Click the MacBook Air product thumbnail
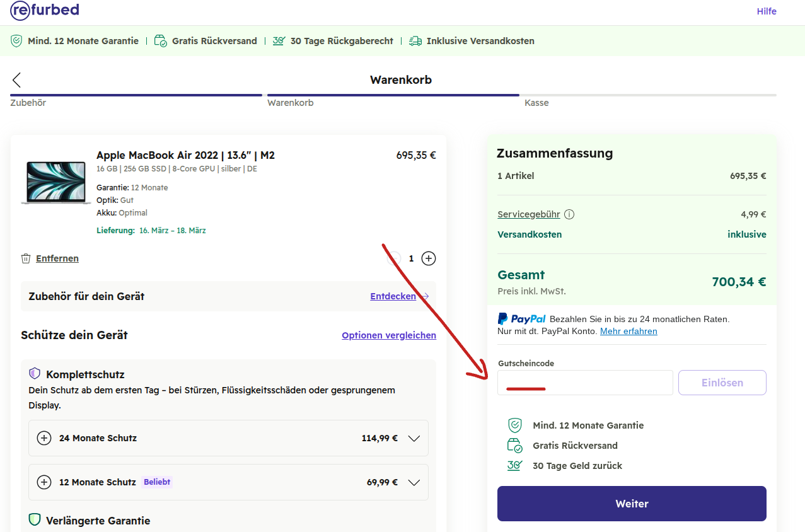 pos(55,183)
